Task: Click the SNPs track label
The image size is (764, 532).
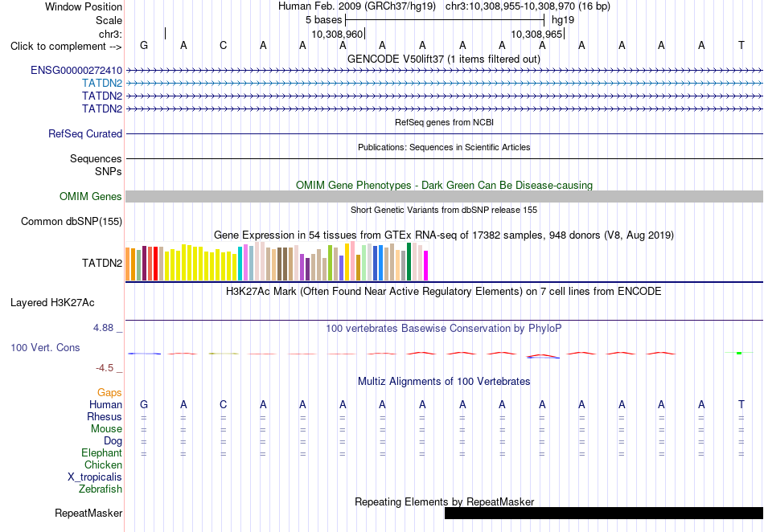Action: (109, 172)
